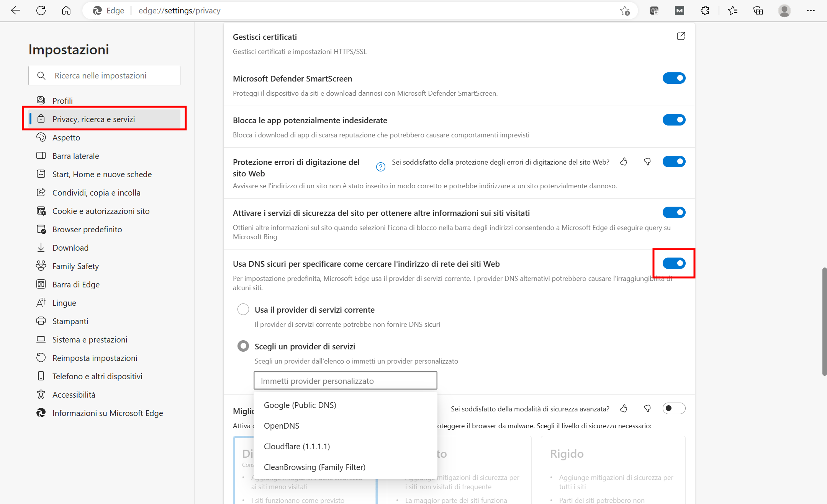
Task: Open Favorites from the toolbar
Action: point(733,10)
